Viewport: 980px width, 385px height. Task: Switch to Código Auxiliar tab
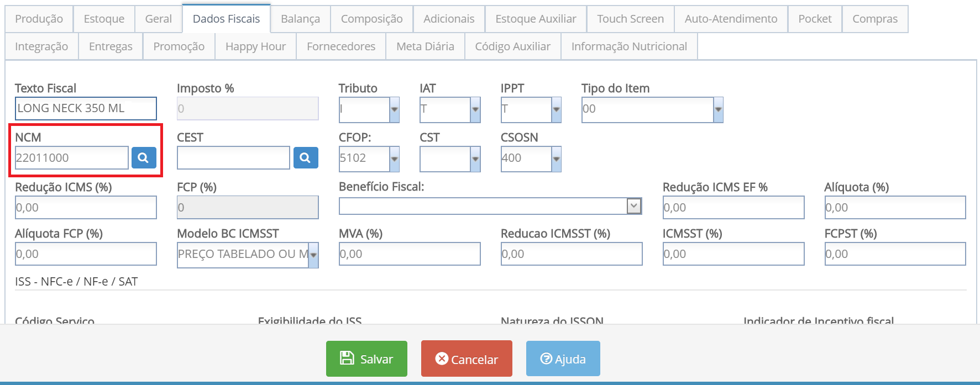[x=512, y=46]
